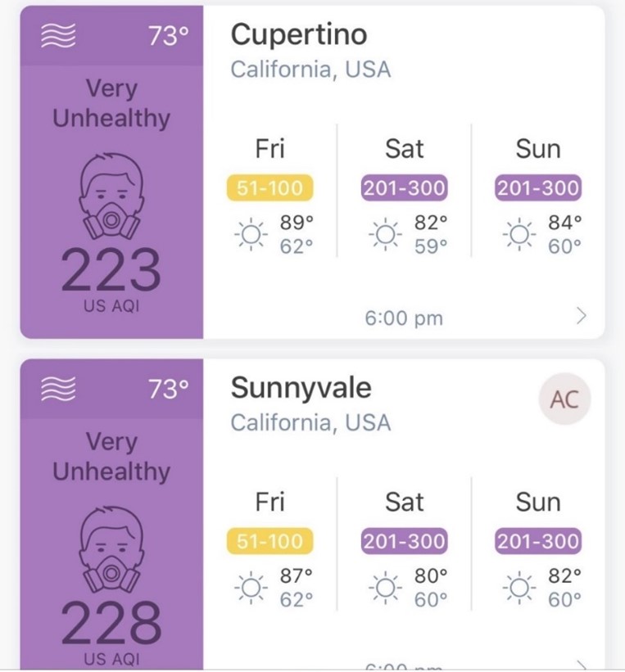Open the Cupertino city title
This screenshot has width=625, height=672.
pos(298,34)
